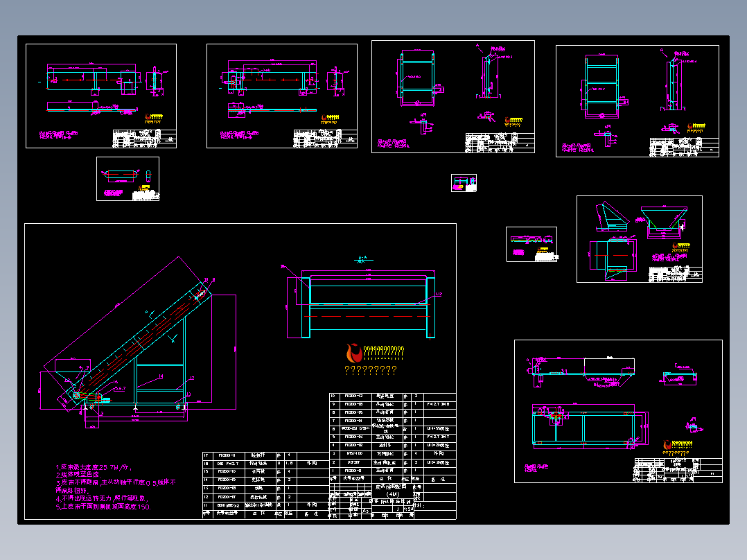Select the hopper chute drawing sheet with 3D views

[640, 239]
